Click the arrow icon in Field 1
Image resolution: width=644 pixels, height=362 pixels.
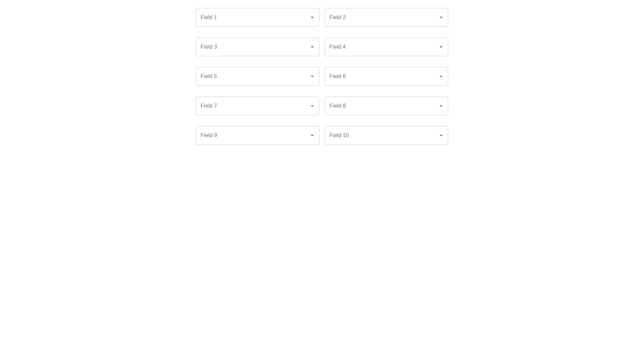click(x=312, y=17)
